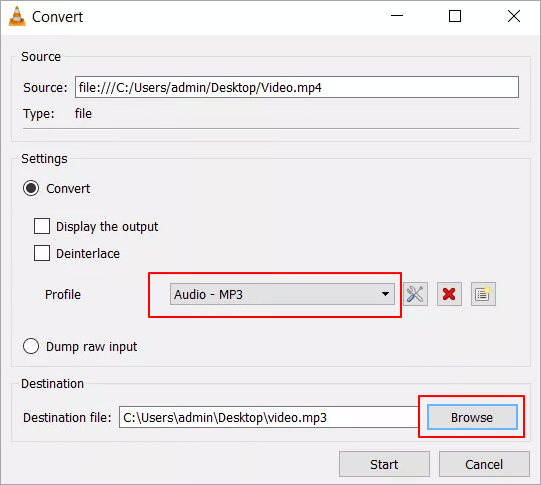Viewport: 541px width, 485px height.
Task: Delete selected profile with red X icon
Action: [449, 294]
